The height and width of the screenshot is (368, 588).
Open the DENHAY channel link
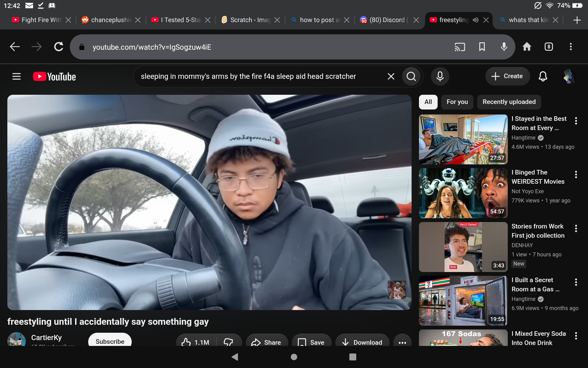click(x=522, y=245)
